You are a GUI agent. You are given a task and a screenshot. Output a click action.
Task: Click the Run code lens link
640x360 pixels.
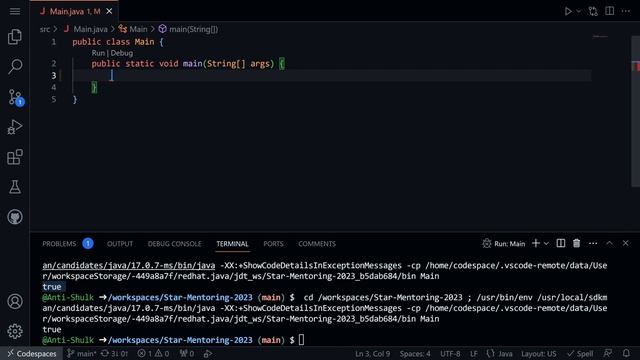coord(98,53)
